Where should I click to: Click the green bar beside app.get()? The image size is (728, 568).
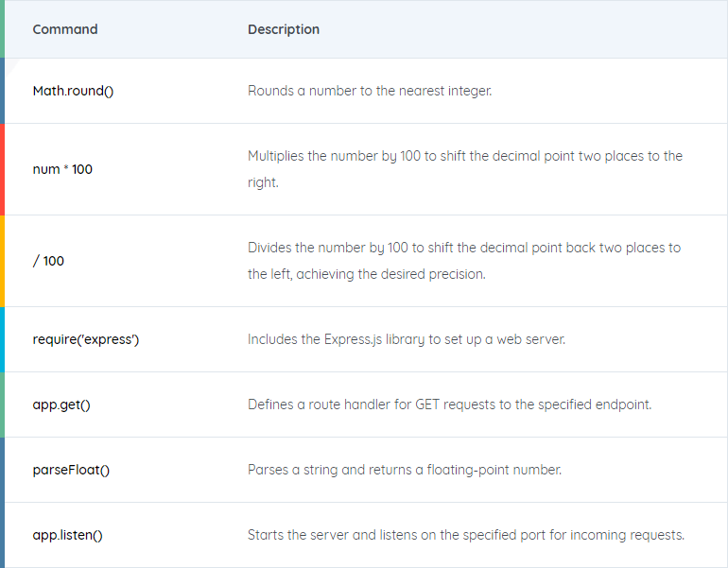tap(3, 404)
